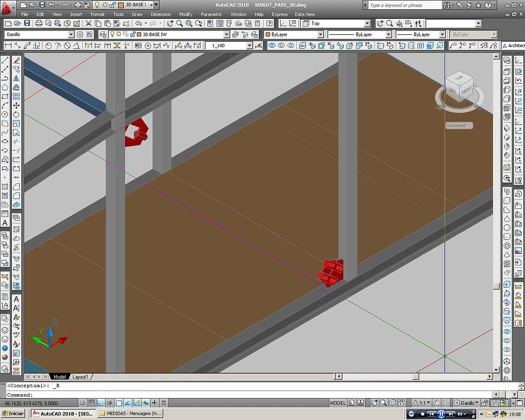Click the Undo arrow in the Standard toolbar
This screenshot has height=420, width=525.
pyautogui.click(x=138, y=24)
